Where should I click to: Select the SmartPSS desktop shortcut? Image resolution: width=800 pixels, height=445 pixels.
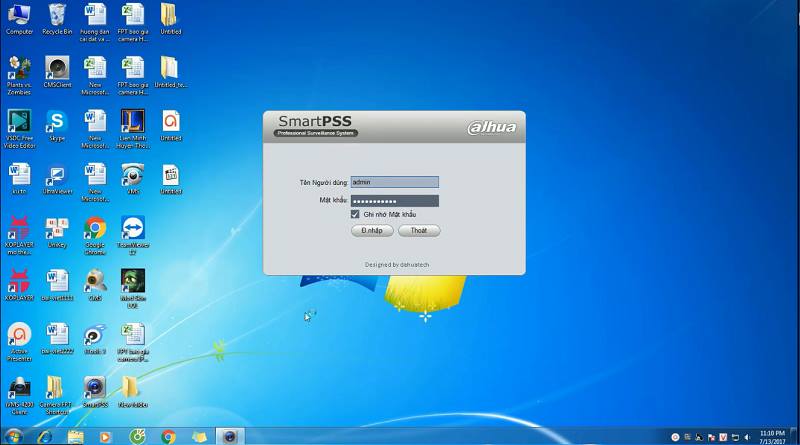pyautogui.click(x=95, y=392)
